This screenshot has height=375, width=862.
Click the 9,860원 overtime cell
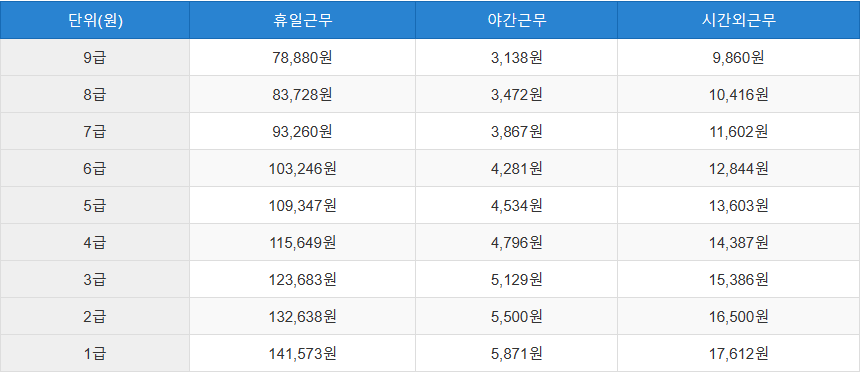pos(739,57)
